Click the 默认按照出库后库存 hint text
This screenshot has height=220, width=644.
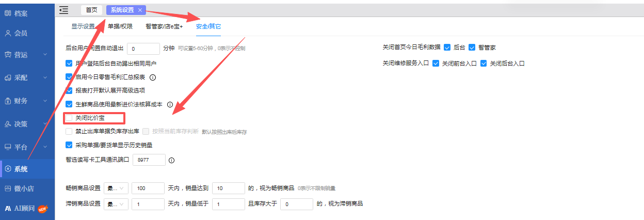click(x=224, y=132)
